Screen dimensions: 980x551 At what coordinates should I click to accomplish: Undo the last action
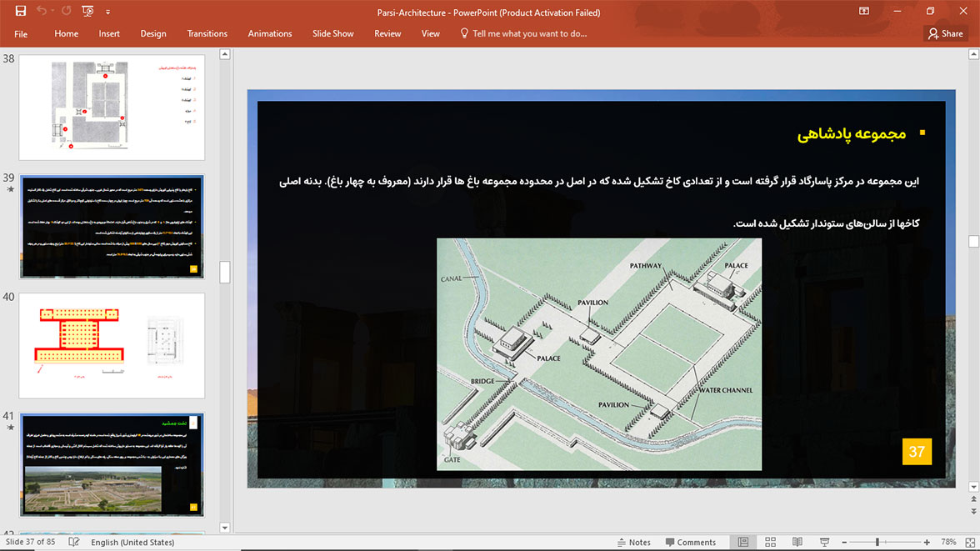point(42,12)
